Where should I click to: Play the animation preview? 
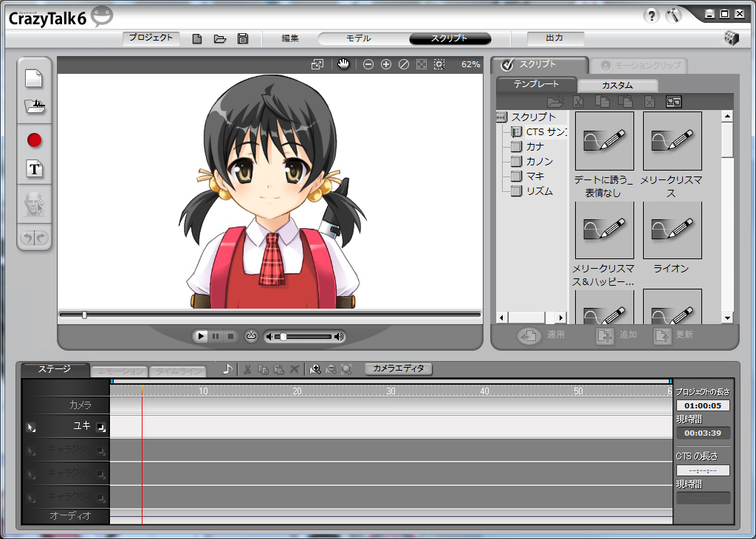[x=200, y=336]
